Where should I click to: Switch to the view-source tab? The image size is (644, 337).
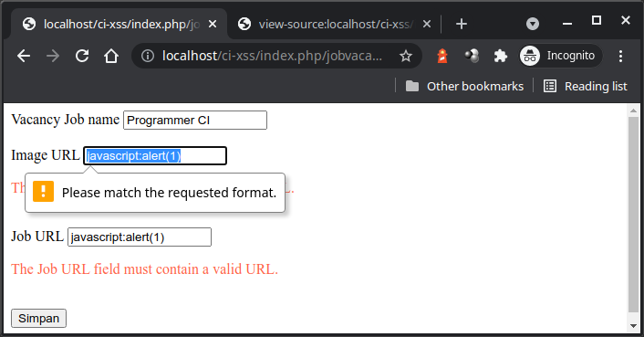(x=334, y=25)
